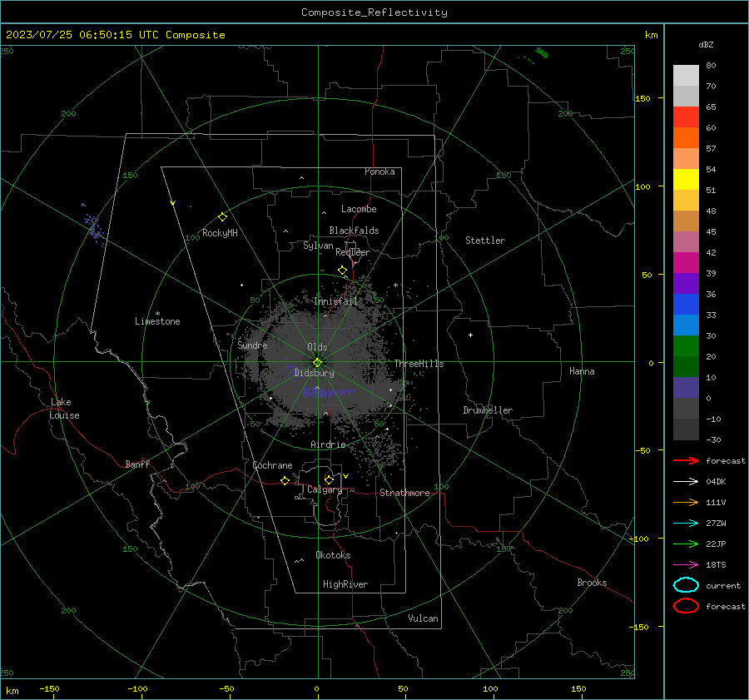Click the Limestone label
The width and height of the screenshot is (749, 700).
click(157, 321)
